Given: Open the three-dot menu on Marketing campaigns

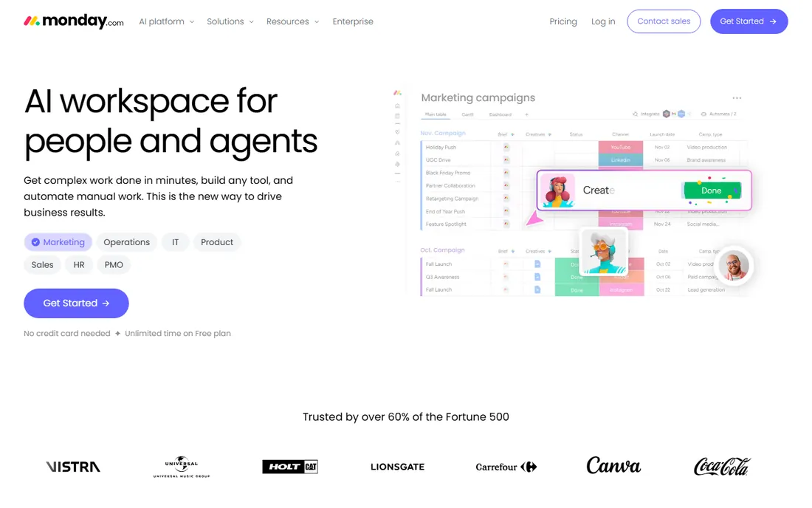Looking at the screenshot, I should point(737,98).
